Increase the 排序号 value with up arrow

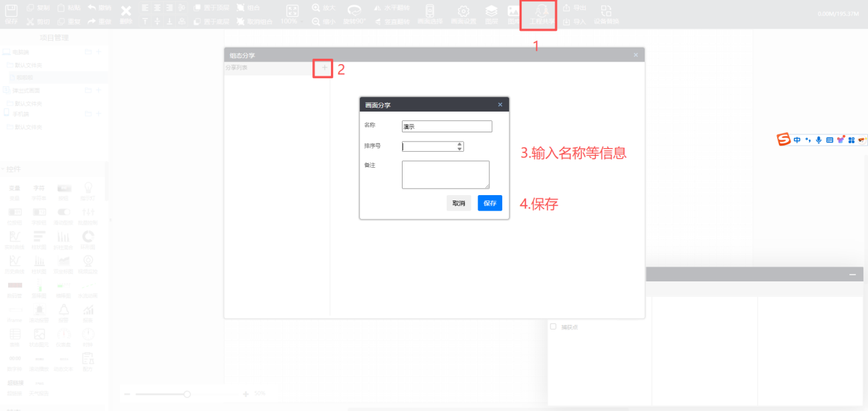point(459,144)
